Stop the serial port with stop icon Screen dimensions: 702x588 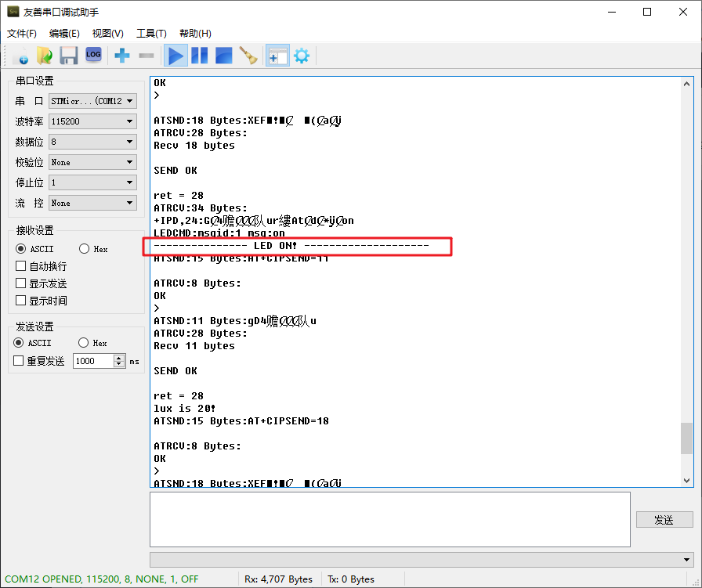coord(223,56)
